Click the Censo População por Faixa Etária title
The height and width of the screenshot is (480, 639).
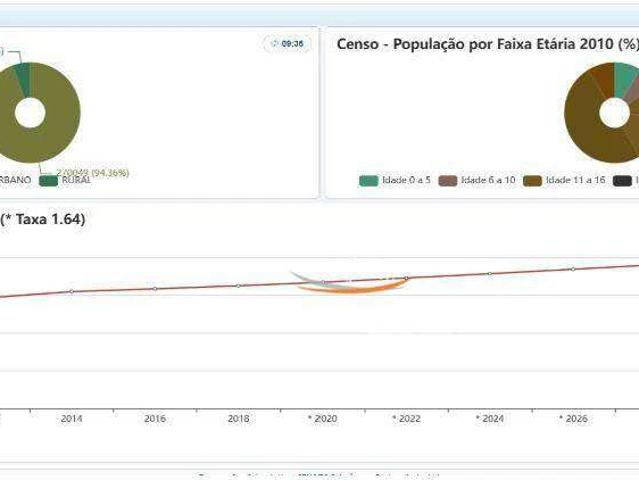point(488,44)
